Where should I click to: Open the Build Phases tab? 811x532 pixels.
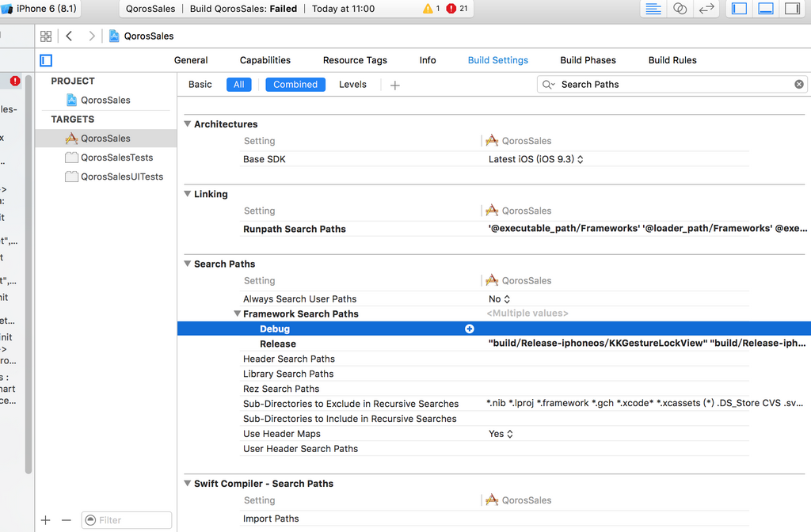588,60
